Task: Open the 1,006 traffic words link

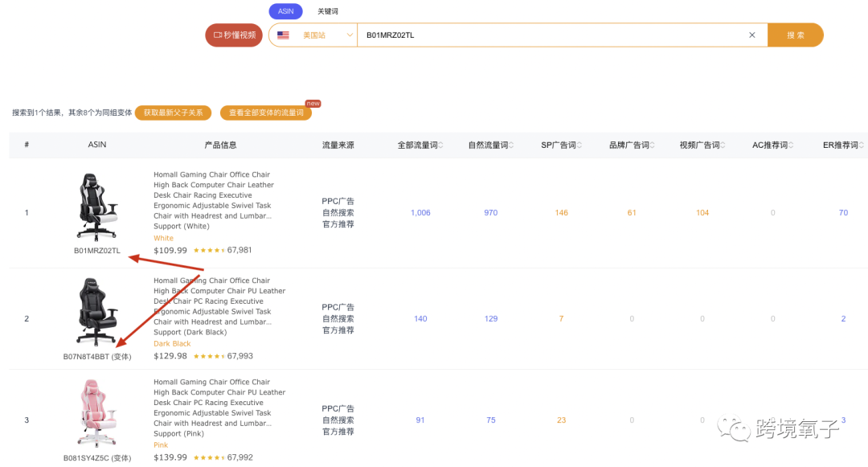Action: pyautogui.click(x=420, y=212)
